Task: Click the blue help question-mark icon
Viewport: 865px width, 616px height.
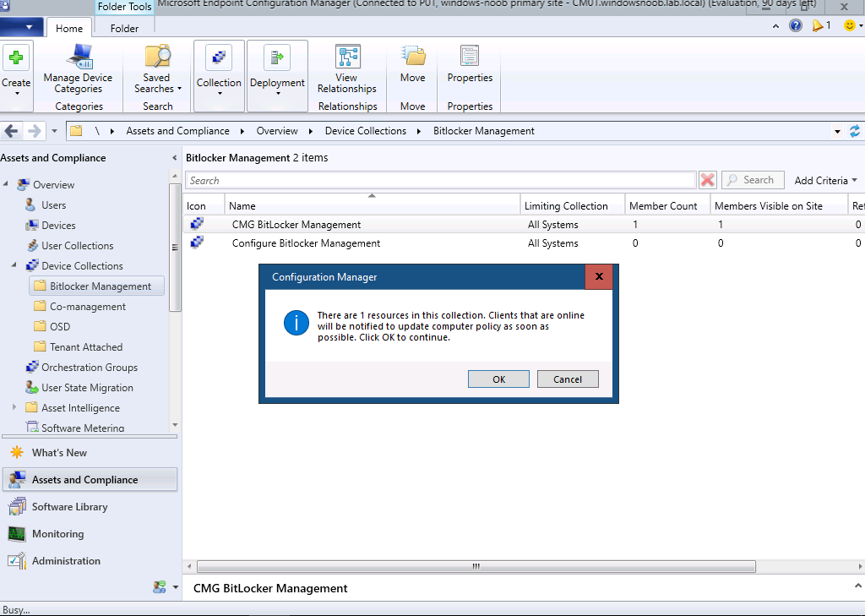Action: [796, 25]
